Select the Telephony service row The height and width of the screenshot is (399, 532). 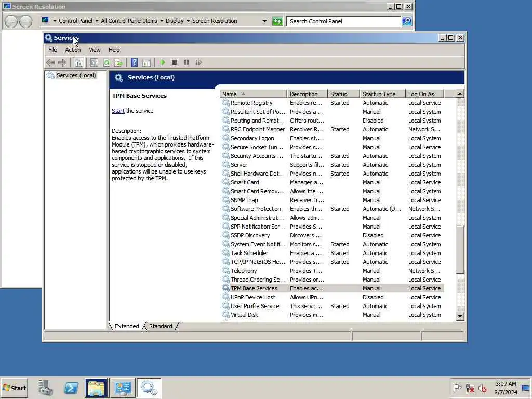[x=332, y=270]
